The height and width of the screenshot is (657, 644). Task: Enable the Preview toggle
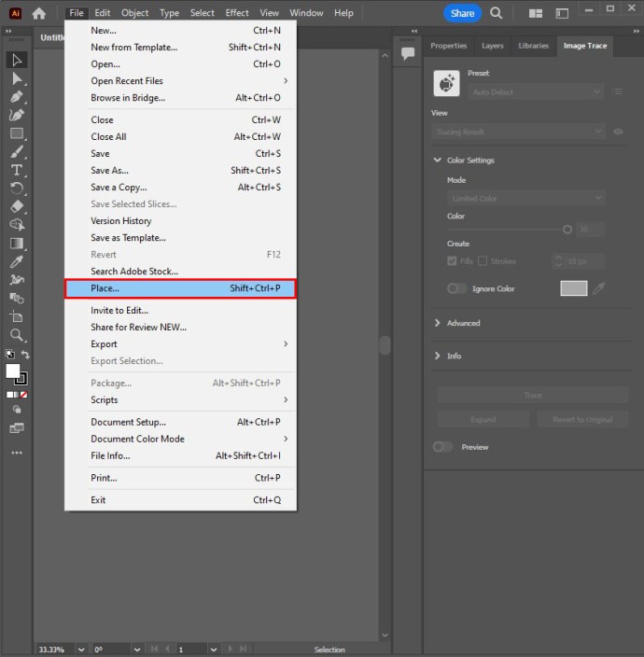pos(442,447)
